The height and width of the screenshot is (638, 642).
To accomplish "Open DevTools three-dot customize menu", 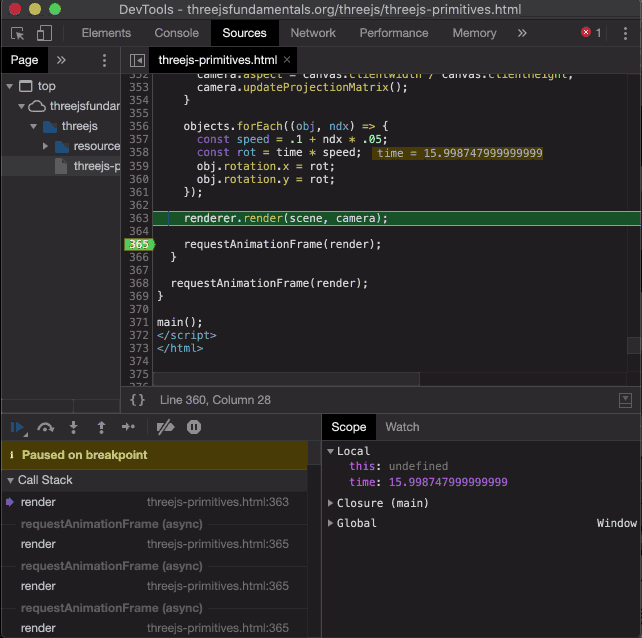I will (x=625, y=33).
